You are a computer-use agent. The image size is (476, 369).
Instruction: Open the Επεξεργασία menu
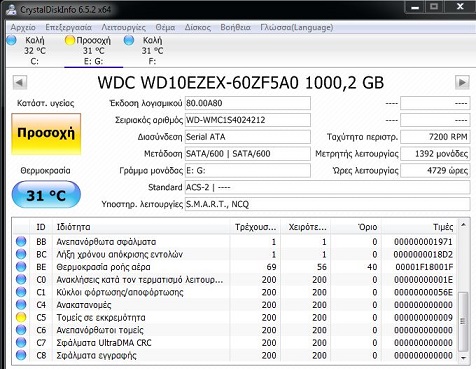pos(68,27)
